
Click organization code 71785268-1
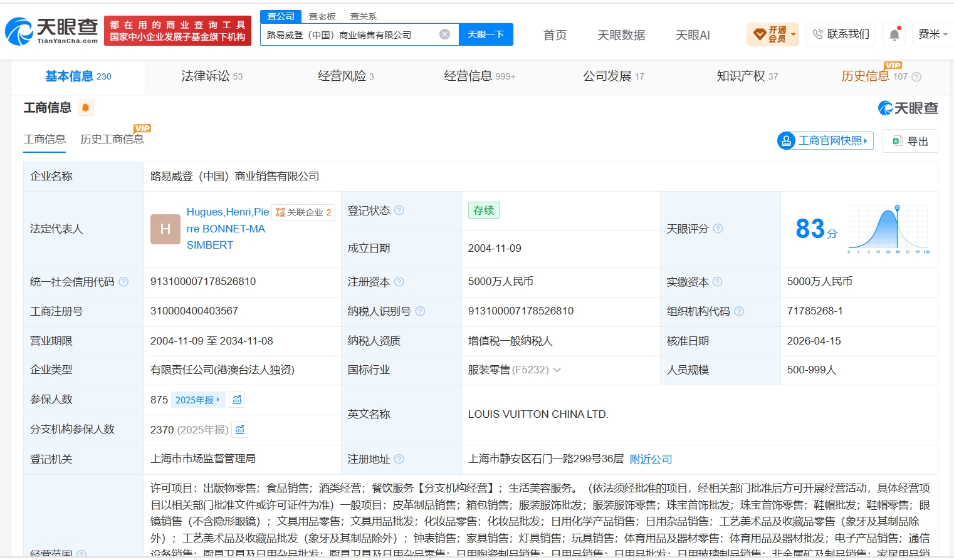coord(815,311)
